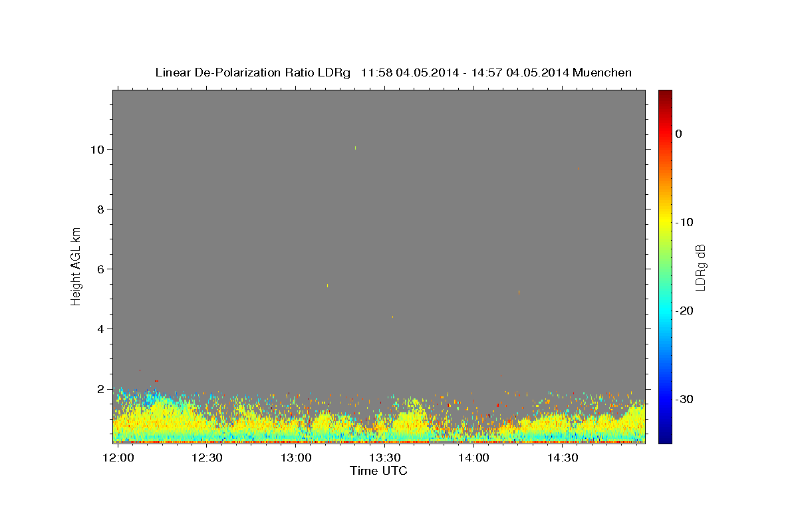This screenshot has height=532, width=798.
Task: Click the colorbar 0 value label
Action: point(678,134)
